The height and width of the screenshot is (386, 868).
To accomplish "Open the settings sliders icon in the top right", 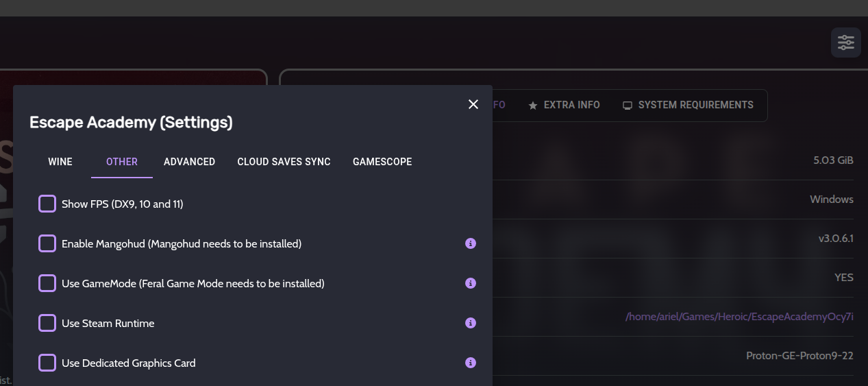I will click(846, 43).
